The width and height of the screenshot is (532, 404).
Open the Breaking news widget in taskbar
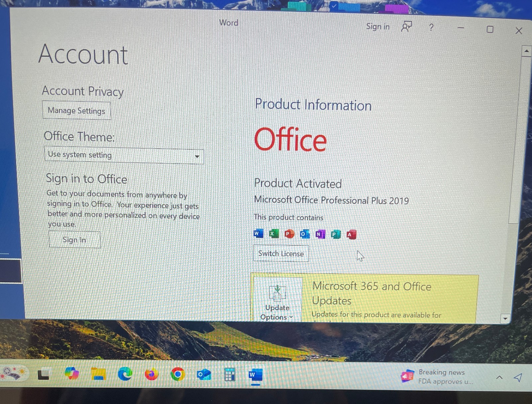point(437,376)
